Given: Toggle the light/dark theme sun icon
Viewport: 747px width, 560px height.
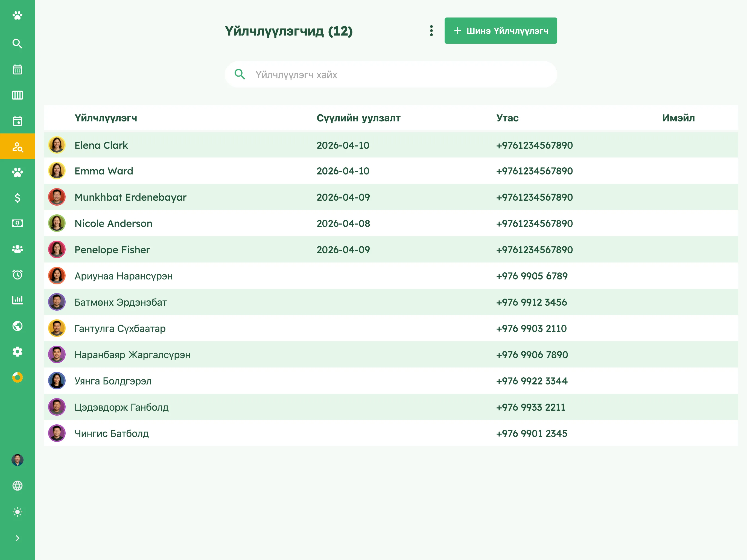Looking at the screenshot, I should [17, 512].
